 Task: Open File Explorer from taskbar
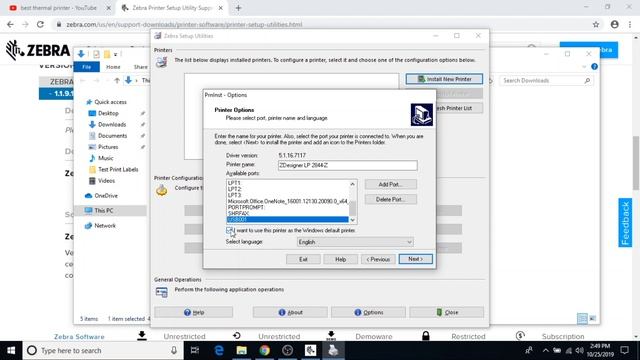tap(242, 351)
